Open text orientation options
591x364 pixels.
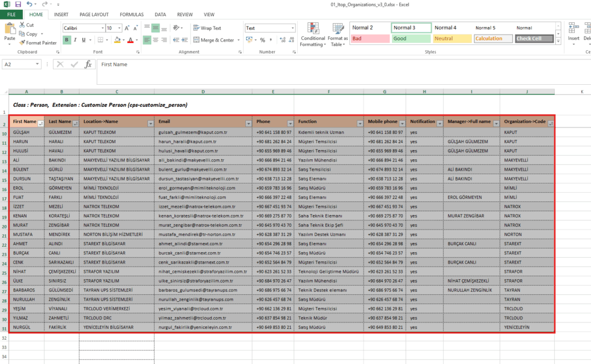click(x=176, y=28)
